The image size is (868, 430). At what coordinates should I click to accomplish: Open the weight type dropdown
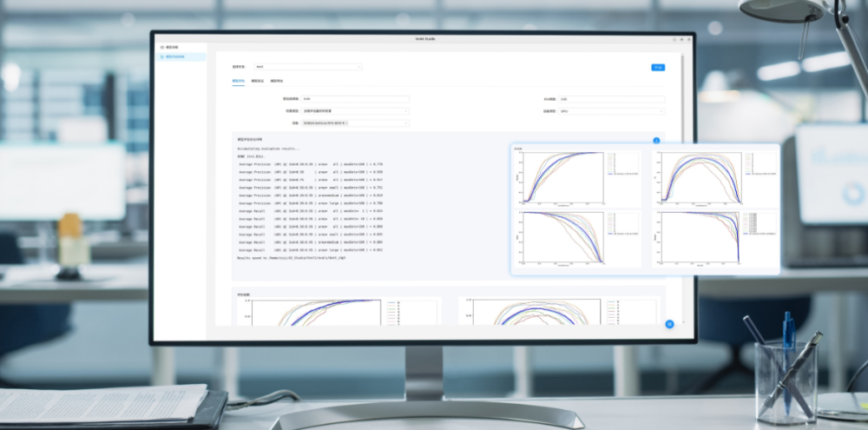click(x=355, y=111)
